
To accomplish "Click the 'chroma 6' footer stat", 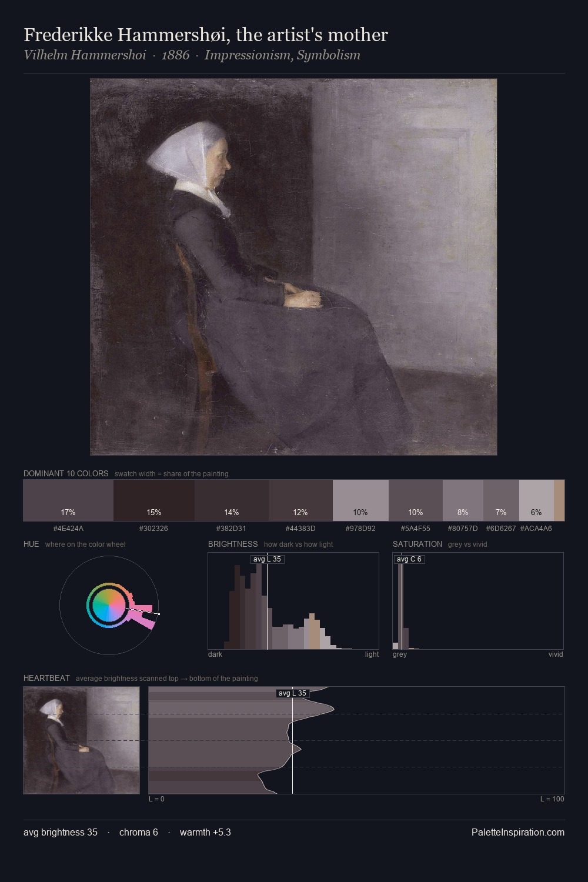I will pos(139,832).
